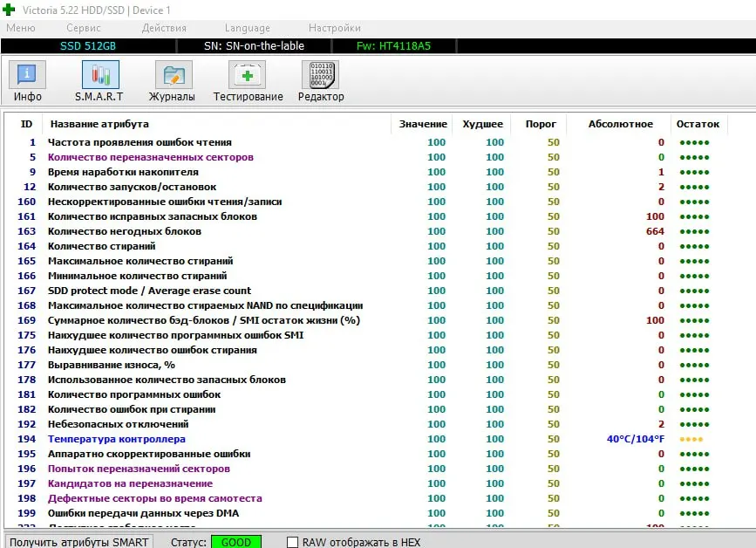Image resolution: width=756 pixels, height=548 pixels.
Task: Open the Сервис menu
Action: (x=84, y=28)
